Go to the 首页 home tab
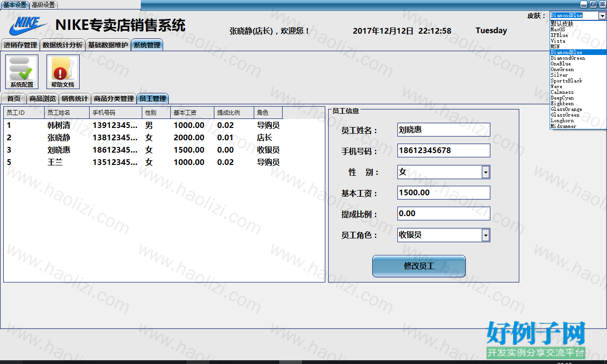This screenshot has height=364, width=607. [x=14, y=99]
